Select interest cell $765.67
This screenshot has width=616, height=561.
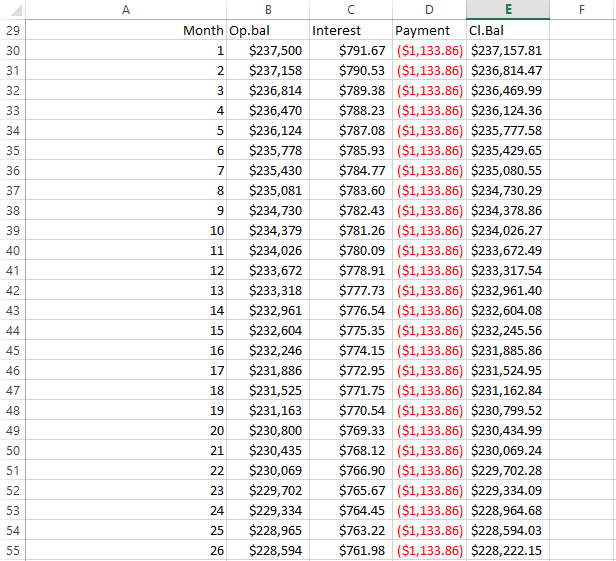click(x=351, y=490)
